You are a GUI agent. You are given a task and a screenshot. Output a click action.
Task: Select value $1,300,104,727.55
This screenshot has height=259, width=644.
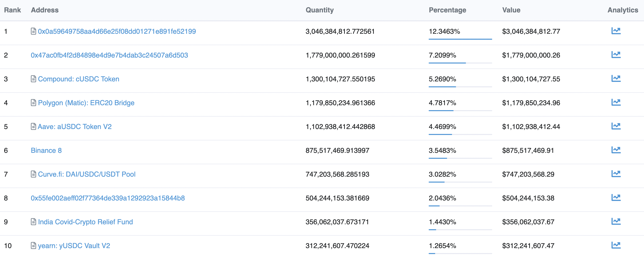click(x=531, y=79)
